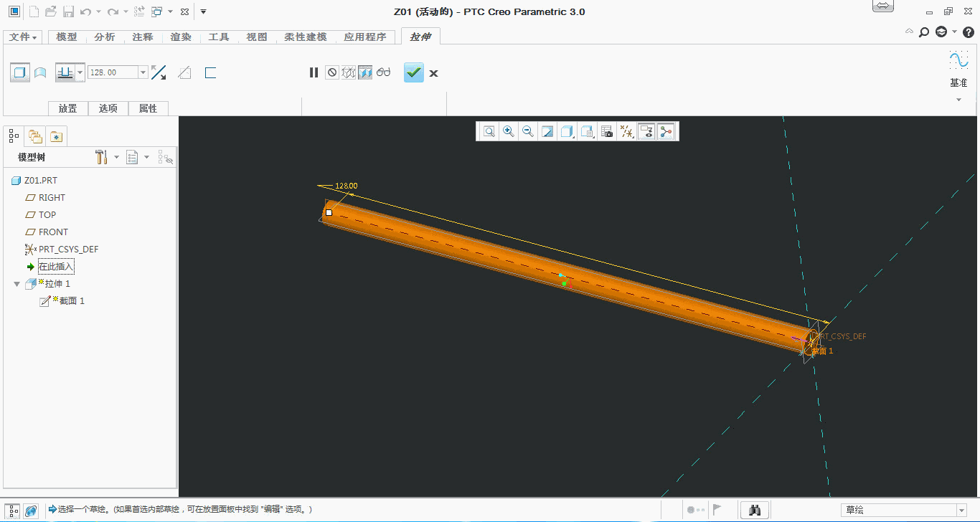Open the windows list dropdown arrow
Screen dimensions: 980x522
[170, 12]
